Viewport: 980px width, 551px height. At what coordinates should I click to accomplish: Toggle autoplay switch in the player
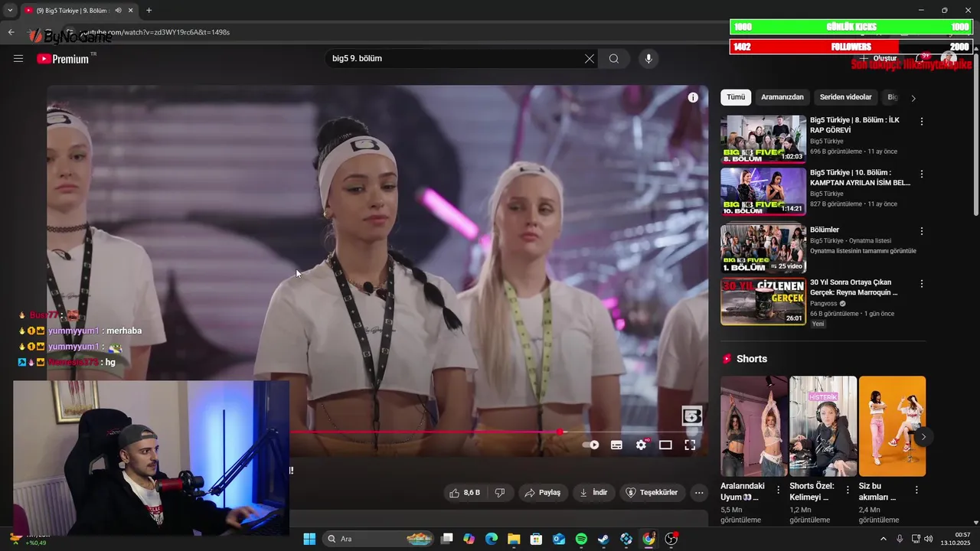tap(591, 445)
